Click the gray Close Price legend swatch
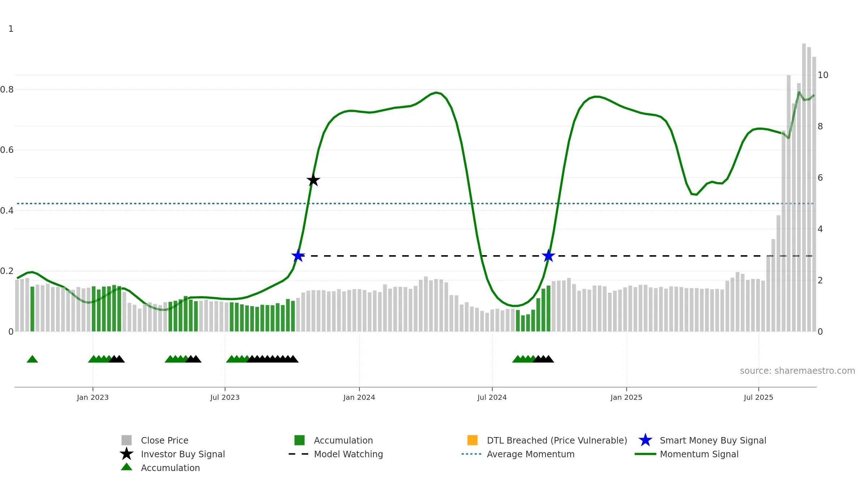The height and width of the screenshot is (488, 868). pos(127,440)
